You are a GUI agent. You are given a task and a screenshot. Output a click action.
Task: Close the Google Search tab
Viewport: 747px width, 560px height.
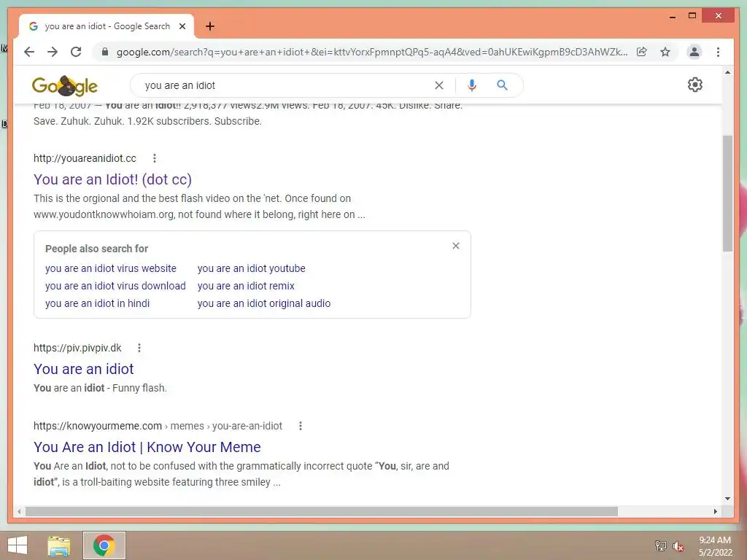click(x=182, y=26)
